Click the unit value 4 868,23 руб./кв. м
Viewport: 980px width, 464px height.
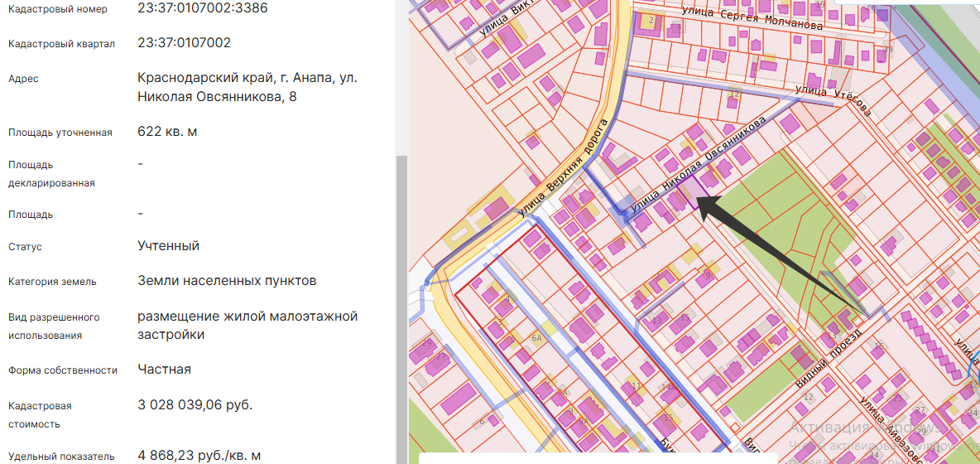click(199, 456)
